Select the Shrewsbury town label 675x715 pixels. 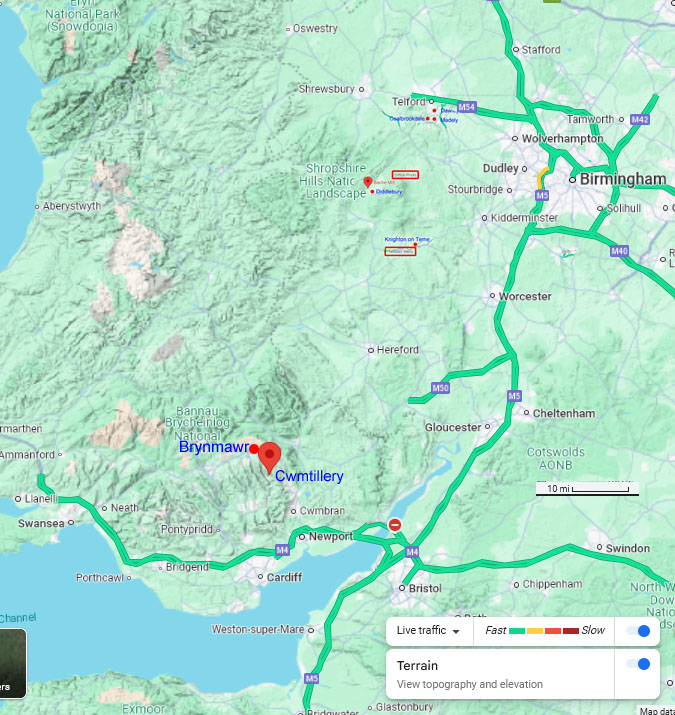[x=327, y=89]
